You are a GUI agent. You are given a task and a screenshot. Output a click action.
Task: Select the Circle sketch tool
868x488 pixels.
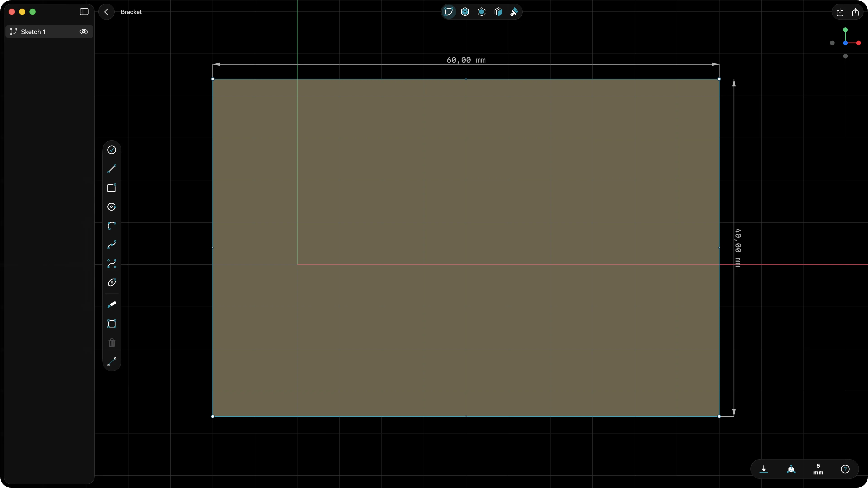click(x=111, y=207)
